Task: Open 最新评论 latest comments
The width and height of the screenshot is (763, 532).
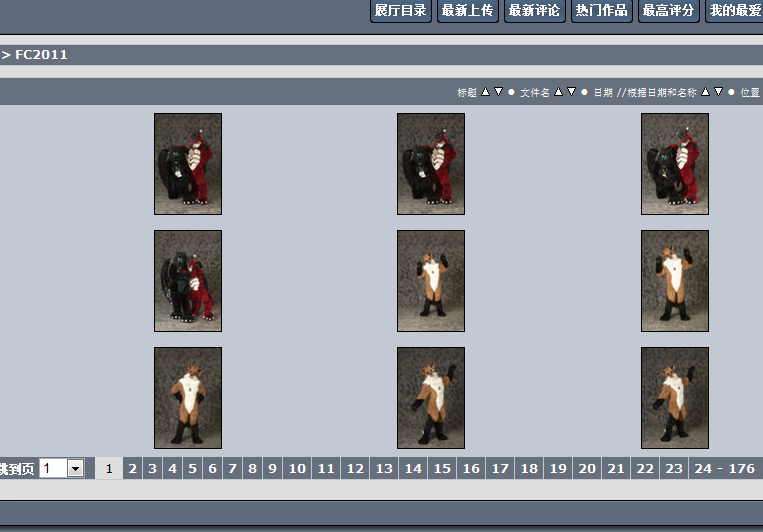Action: point(534,11)
